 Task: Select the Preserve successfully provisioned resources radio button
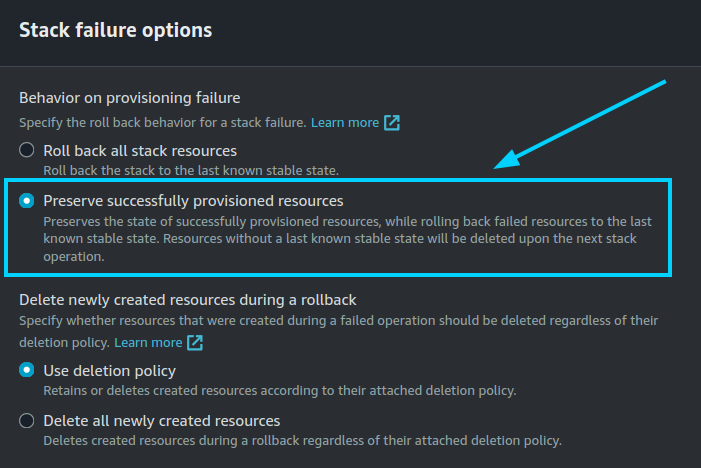(27, 201)
